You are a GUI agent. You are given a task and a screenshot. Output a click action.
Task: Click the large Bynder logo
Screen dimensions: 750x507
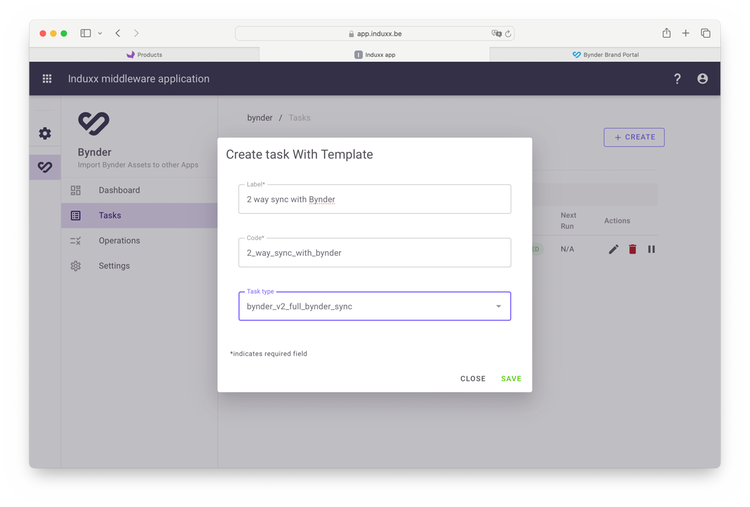pyautogui.click(x=94, y=123)
